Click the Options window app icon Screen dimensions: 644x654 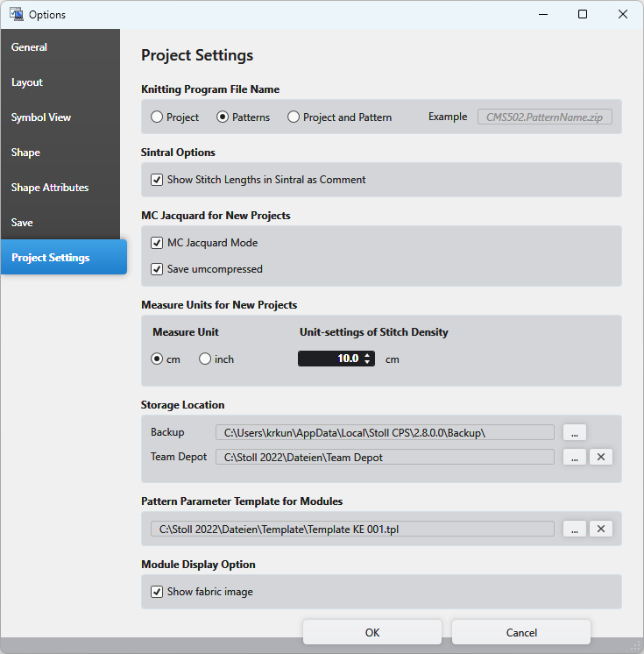pos(16,14)
